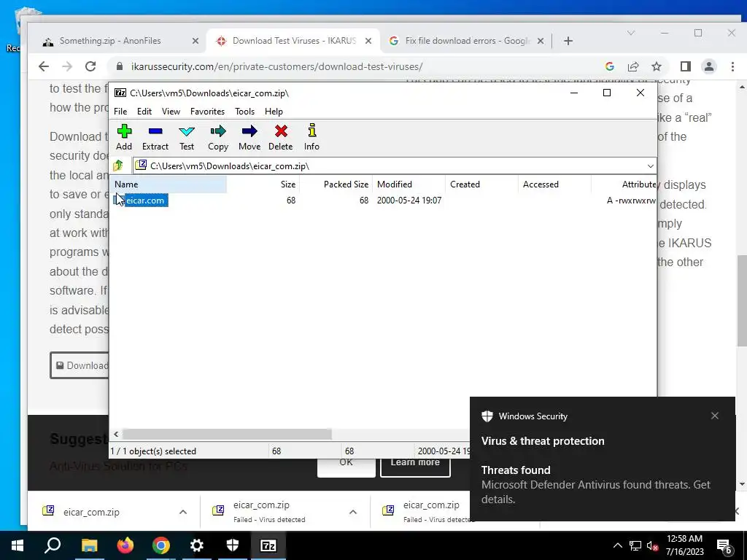Click the share page icon in Chrome
This screenshot has height=560, width=747.
633,66
